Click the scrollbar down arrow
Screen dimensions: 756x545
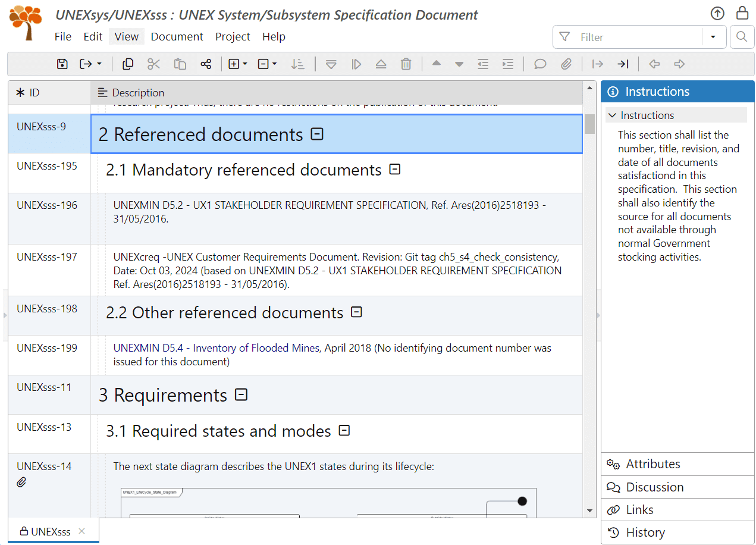click(589, 511)
